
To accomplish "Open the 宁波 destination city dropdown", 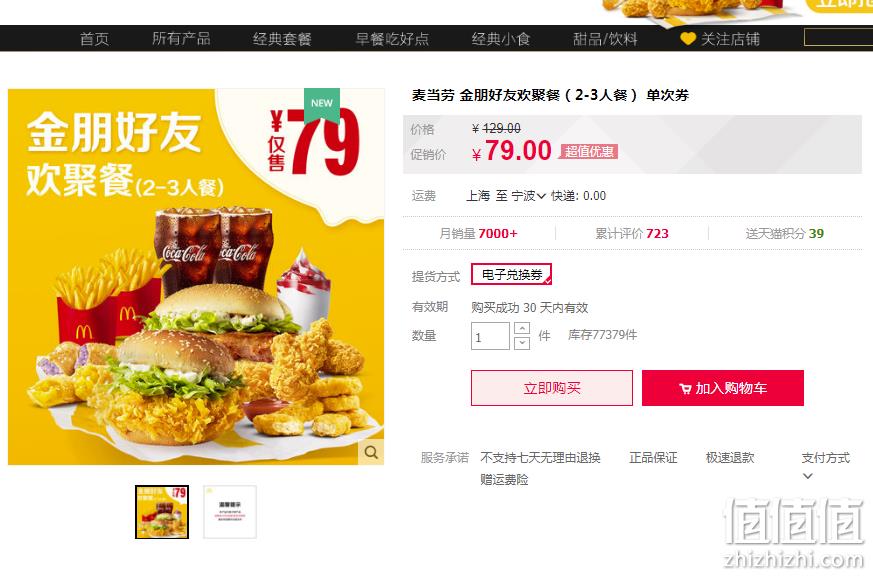I will (528, 196).
